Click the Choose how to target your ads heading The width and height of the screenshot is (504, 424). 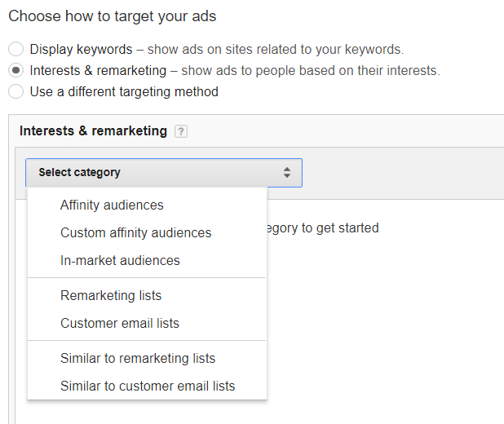pyautogui.click(x=113, y=16)
